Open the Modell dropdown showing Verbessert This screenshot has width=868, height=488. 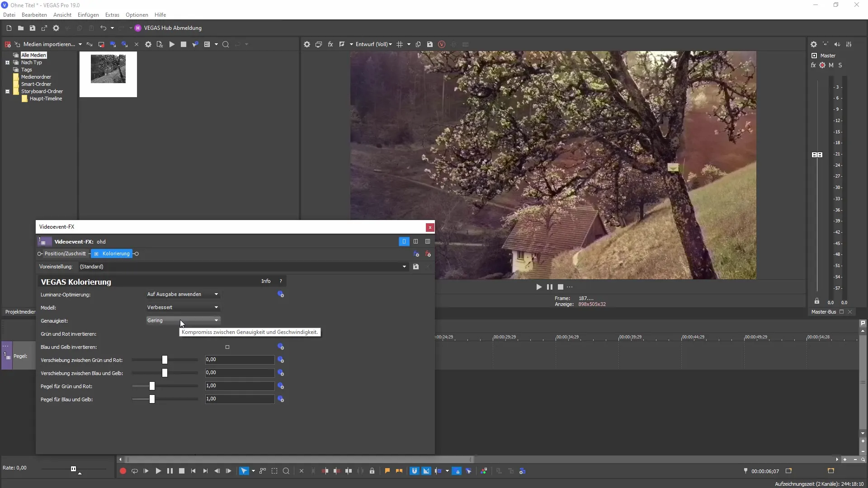(183, 307)
